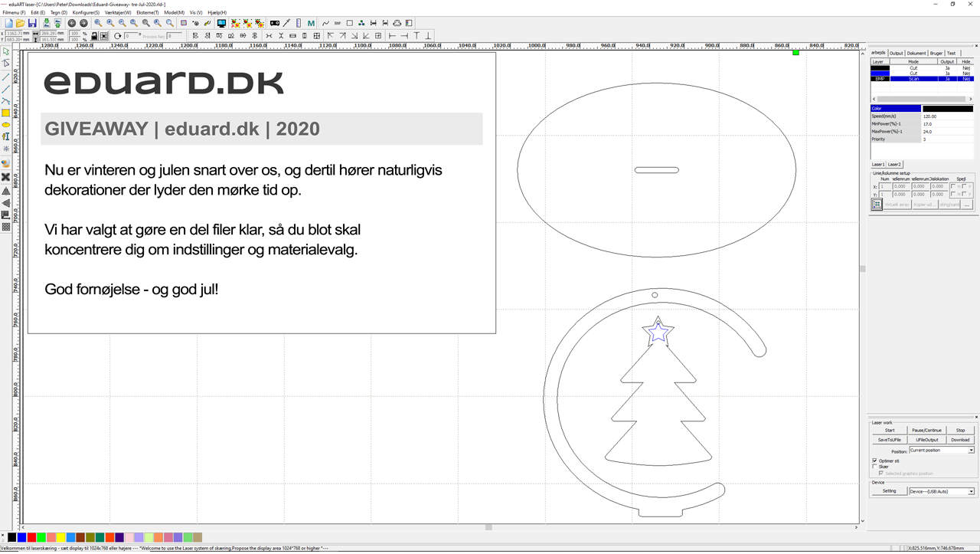The width and height of the screenshot is (980, 554).
Task: Click the rotate icon beside the angle field
Action: pyautogui.click(x=117, y=36)
